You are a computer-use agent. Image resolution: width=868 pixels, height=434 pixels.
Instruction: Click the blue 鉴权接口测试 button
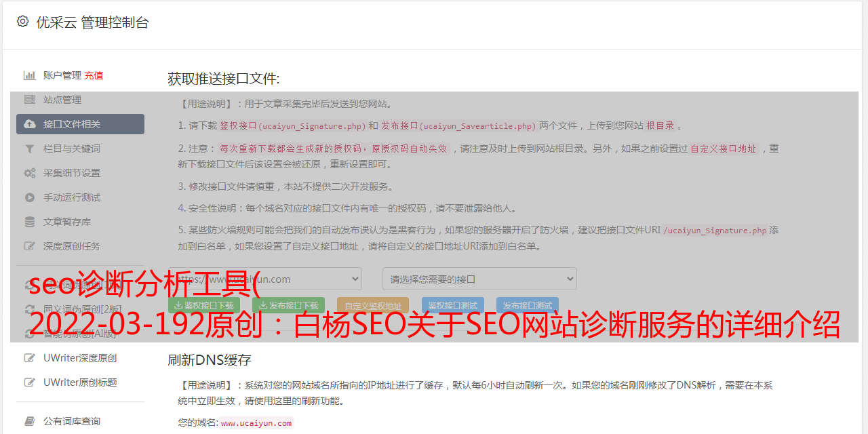tap(453, 306)
